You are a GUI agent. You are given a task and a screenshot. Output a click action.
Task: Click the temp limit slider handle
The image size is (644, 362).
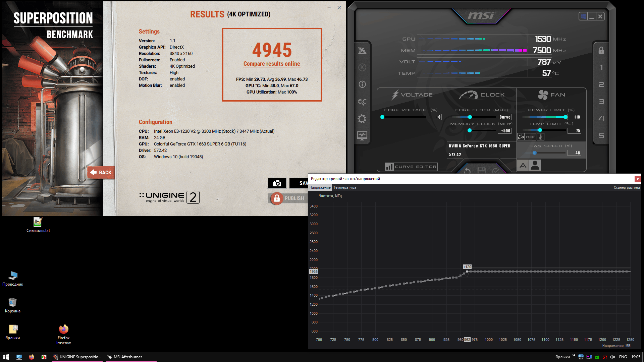[540, 130]
